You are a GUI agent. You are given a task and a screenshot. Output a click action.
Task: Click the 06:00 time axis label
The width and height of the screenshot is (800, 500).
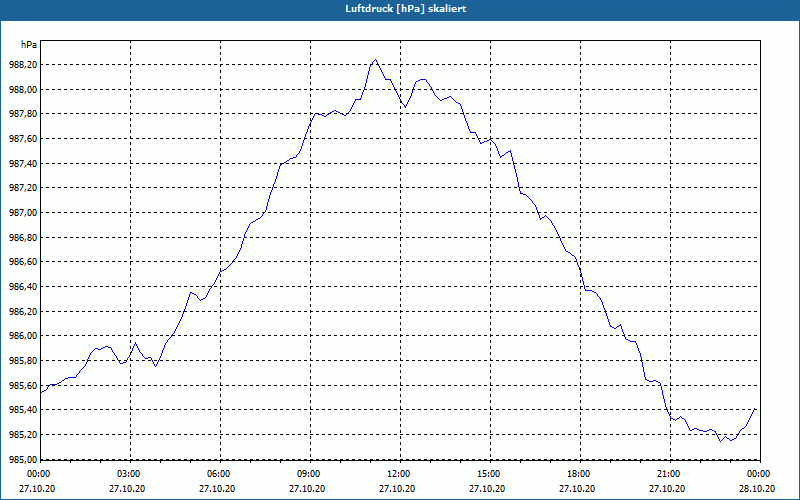tap(220, 474)
